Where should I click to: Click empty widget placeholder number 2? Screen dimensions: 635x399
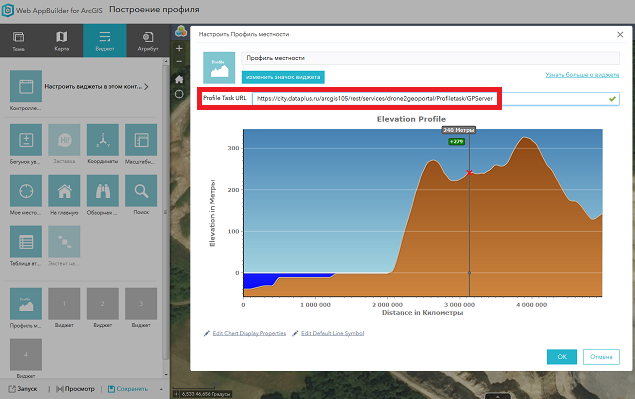click(x=102, y=303)
